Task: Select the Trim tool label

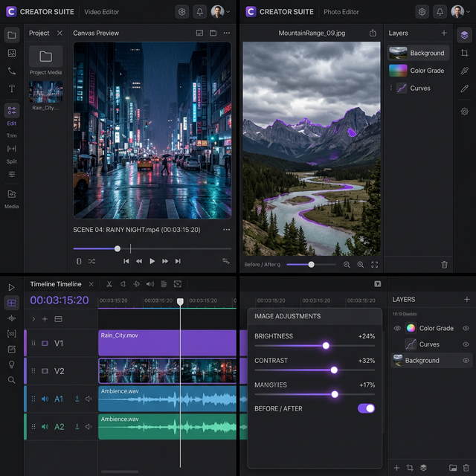Action: pyautogui.click(x=12, y=135)
